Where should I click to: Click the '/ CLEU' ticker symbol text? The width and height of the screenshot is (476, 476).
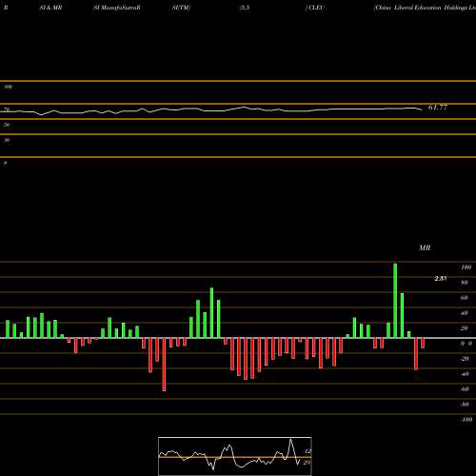coord(315,8)
